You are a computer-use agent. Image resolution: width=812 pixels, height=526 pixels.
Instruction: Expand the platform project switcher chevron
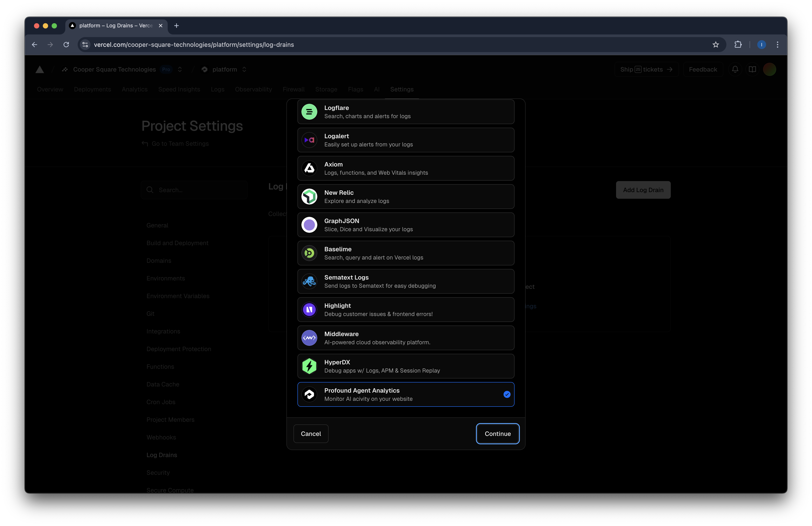(x=244, y=69)
